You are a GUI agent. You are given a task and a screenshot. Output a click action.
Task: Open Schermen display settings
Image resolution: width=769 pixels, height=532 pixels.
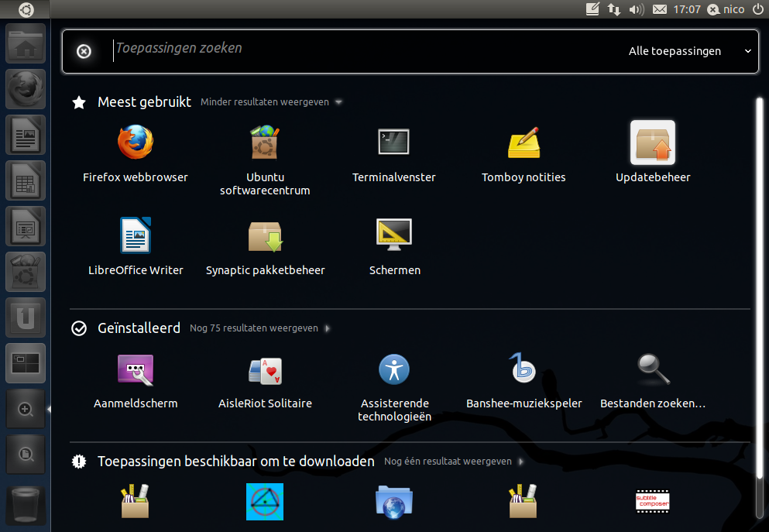point(394,235)
